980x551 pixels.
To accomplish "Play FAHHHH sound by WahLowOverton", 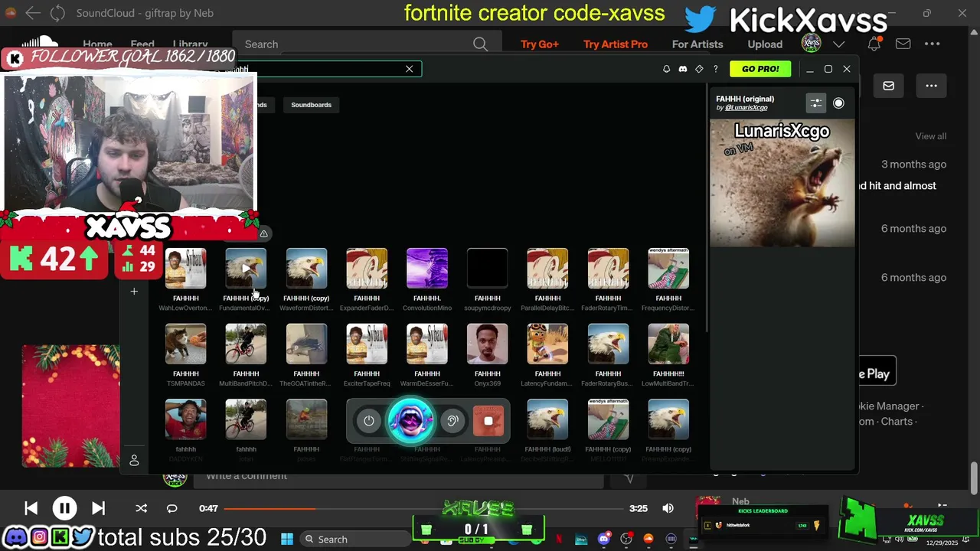I will 185,269.
